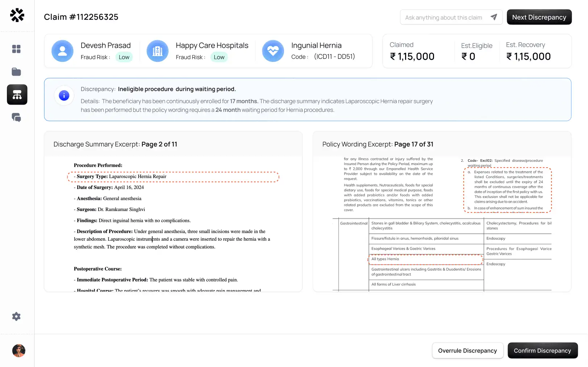
Task: Click the app logo in sidebar
Action: [x=17, y=15]
